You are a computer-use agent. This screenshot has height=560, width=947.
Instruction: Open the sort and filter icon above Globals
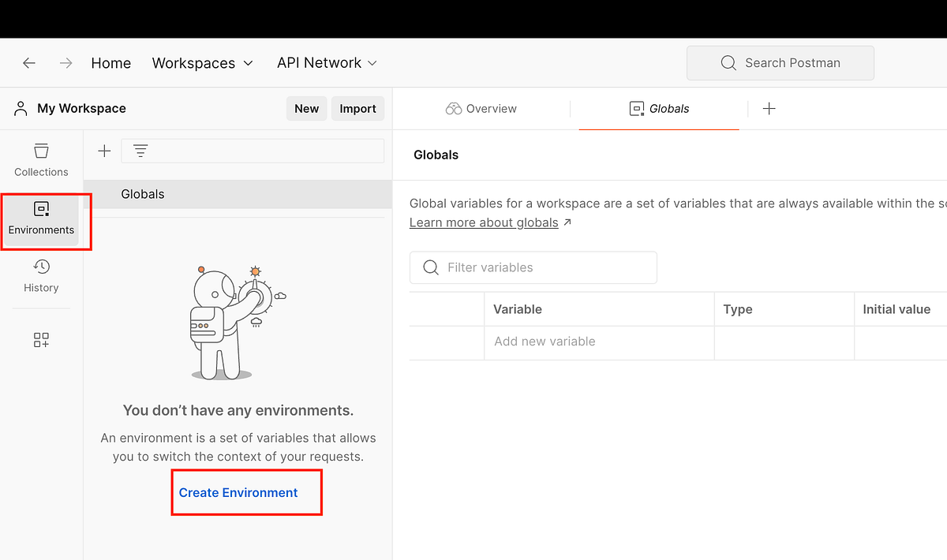pos(140,151)
